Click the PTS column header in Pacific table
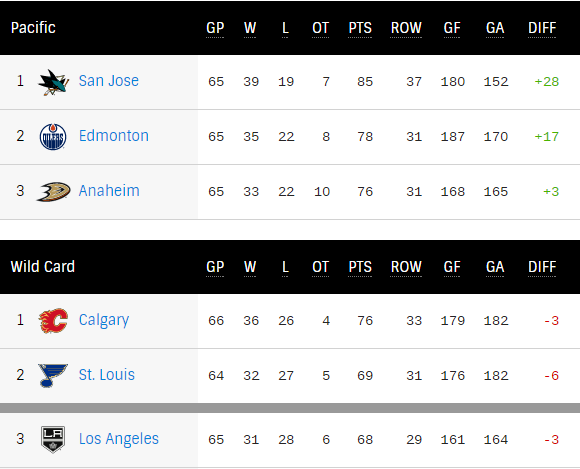Viewport: 580px width, 469px height. pos(360,28)
